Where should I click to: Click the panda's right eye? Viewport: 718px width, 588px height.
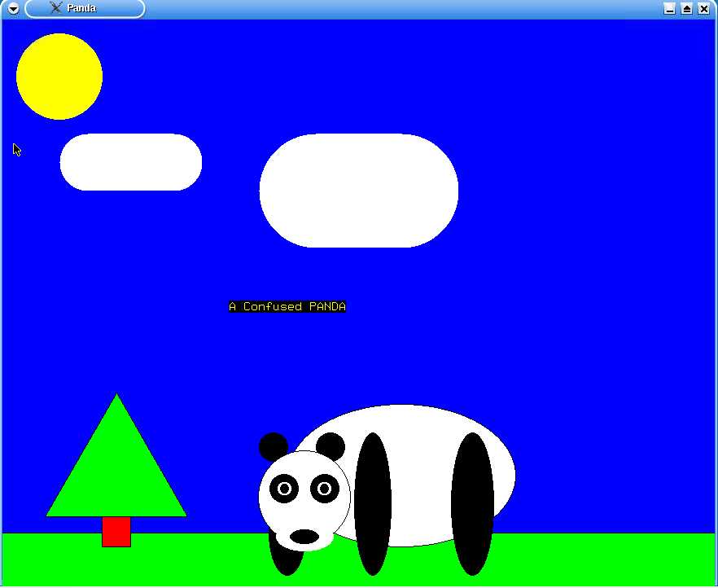click(x=325, y=489)
